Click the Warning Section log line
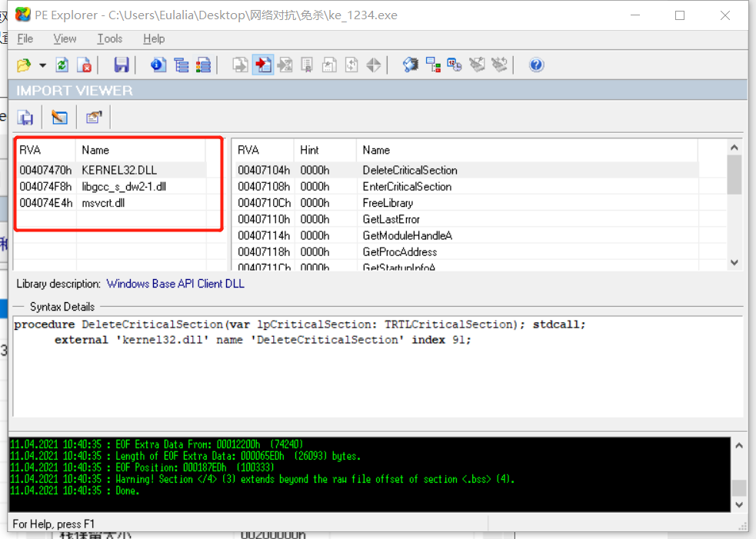 pyautogui.click(x=262, y=479)
